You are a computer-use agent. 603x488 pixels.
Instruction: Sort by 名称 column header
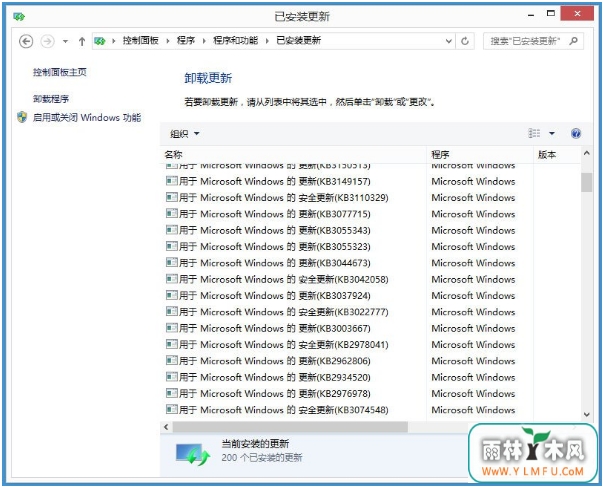[x=293, y=155]
